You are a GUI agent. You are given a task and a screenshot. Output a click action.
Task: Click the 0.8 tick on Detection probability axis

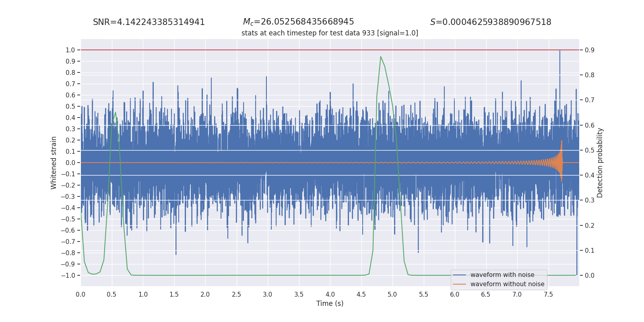(x=590, y=75)
